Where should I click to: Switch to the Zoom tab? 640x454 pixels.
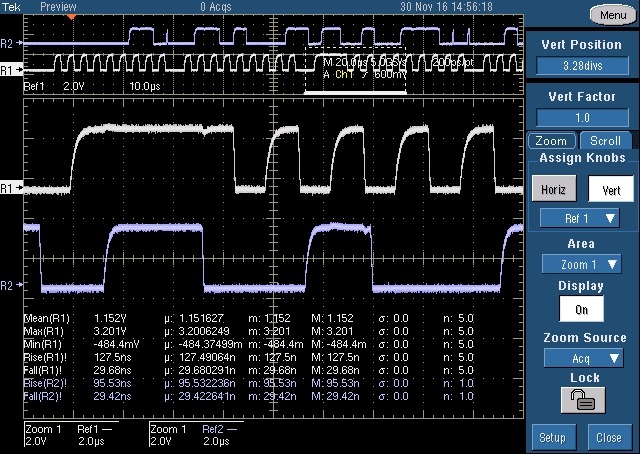point(553,141)
